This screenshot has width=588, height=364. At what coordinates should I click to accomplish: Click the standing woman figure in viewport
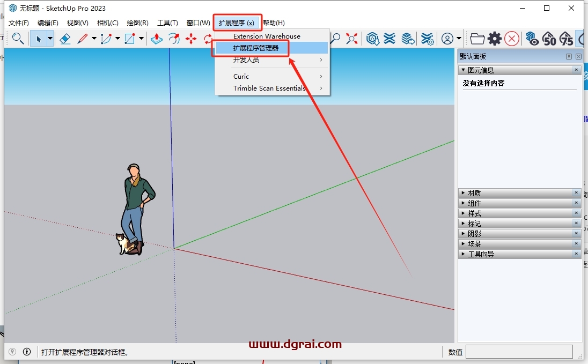coord(137,208)
